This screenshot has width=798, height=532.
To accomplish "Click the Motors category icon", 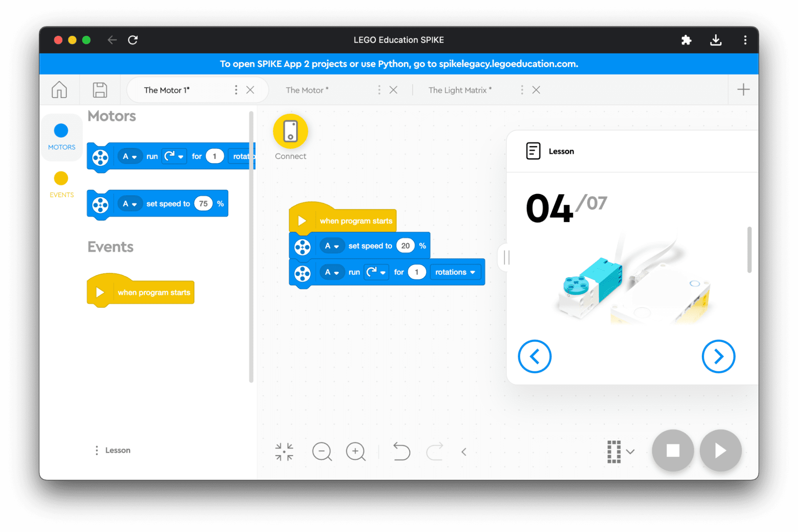I will [61, 131].
